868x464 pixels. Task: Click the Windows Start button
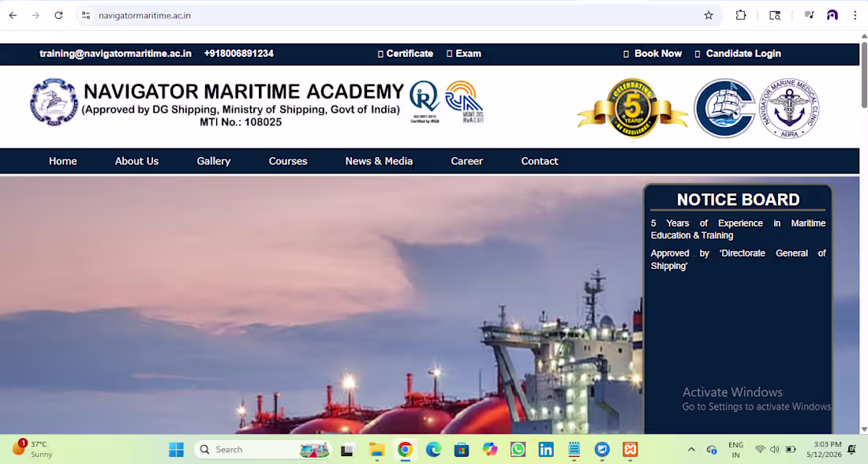(x=176, y=450)
